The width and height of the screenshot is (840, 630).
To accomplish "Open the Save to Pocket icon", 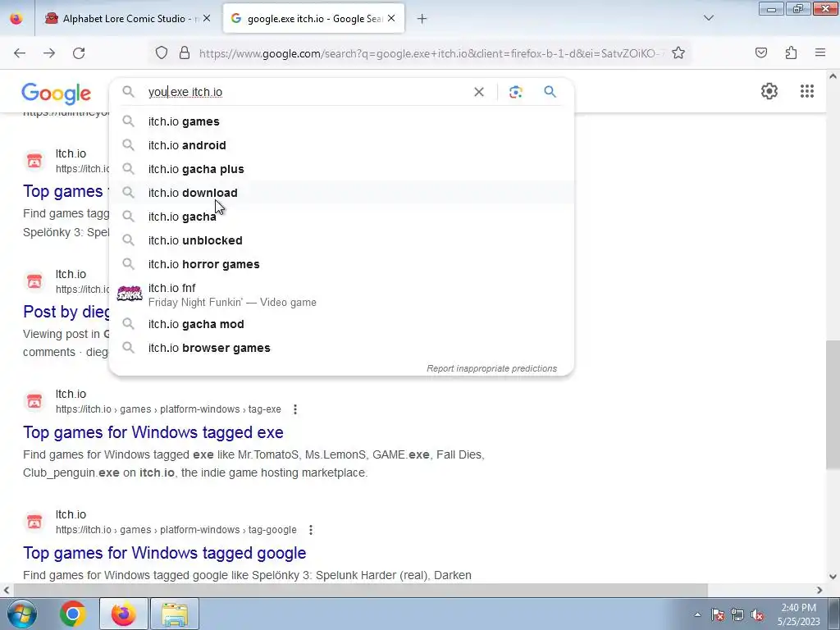I will click(761, 53).
